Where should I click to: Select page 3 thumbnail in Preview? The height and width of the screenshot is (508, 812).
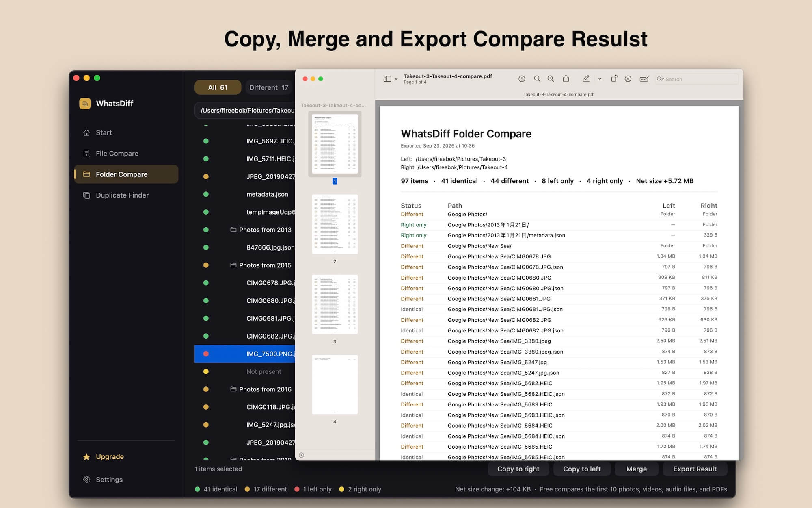(335, 304)
